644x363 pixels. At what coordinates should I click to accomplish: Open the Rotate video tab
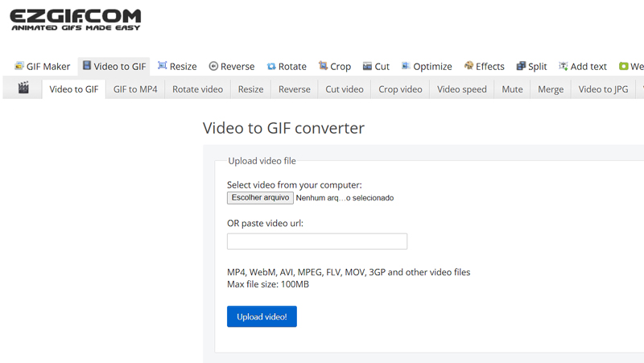click(197, 89)
